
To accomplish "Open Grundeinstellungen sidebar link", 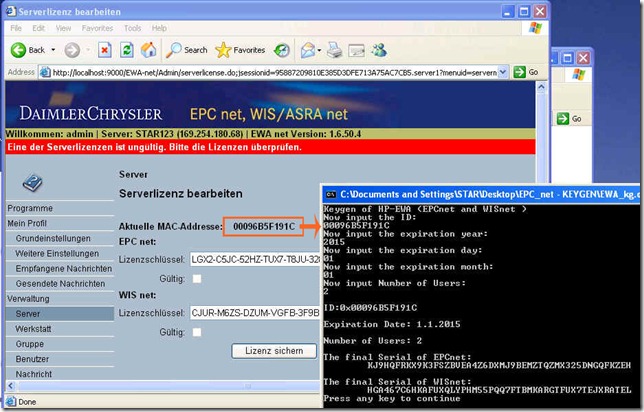I will click(x=53, y=239).
